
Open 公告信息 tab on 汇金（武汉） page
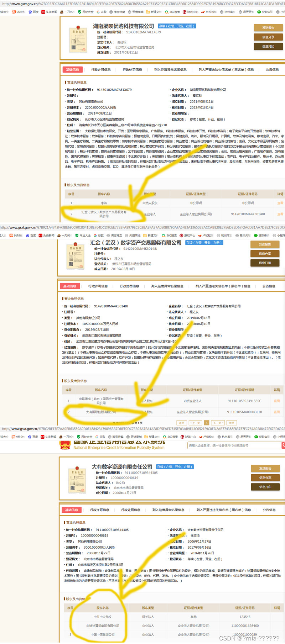[269, 286]
